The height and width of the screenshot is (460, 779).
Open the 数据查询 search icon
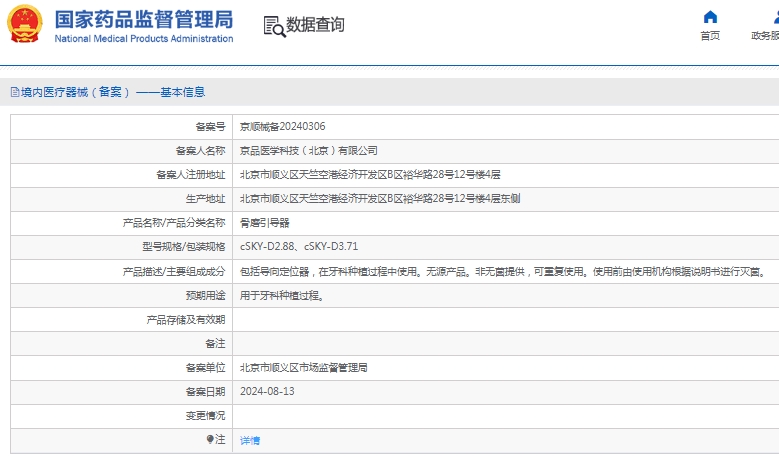point(274,26)
